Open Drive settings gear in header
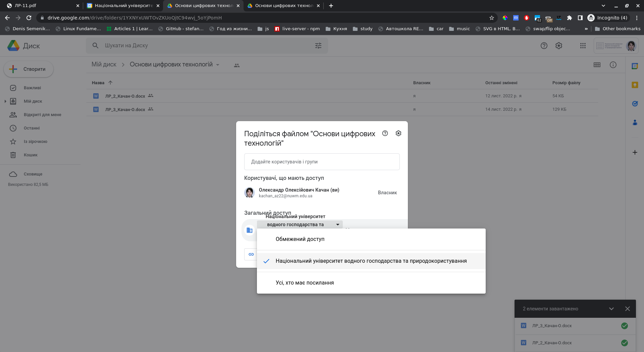The width and height of the screenshot is (644, 352). 558,46
